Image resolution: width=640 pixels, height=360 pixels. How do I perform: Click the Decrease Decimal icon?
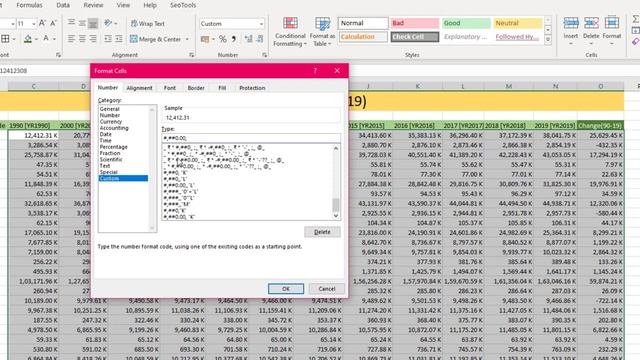(x=259, y=39)
